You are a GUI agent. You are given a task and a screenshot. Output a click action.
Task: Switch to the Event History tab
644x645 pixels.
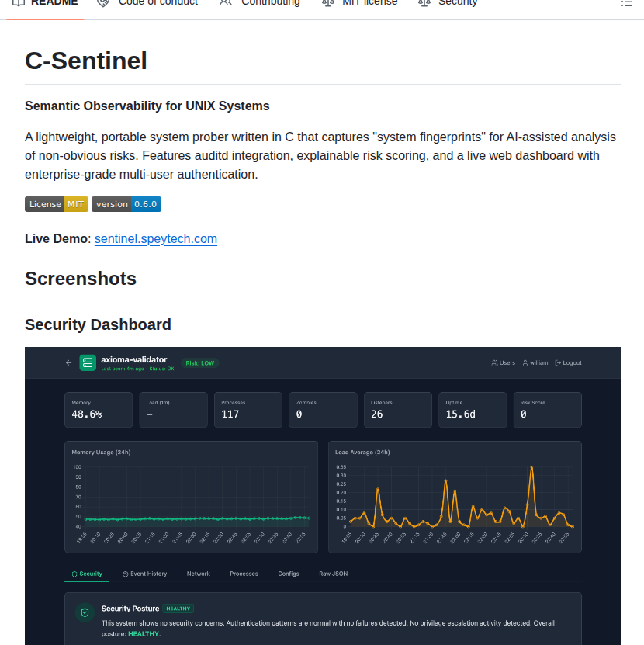tap(144, 574)
